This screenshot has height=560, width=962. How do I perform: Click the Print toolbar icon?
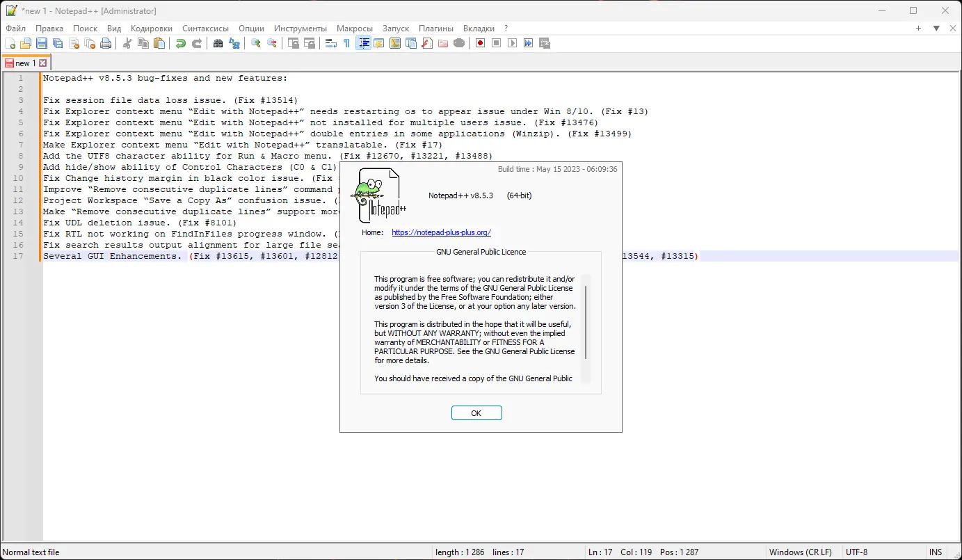(106, 43)
